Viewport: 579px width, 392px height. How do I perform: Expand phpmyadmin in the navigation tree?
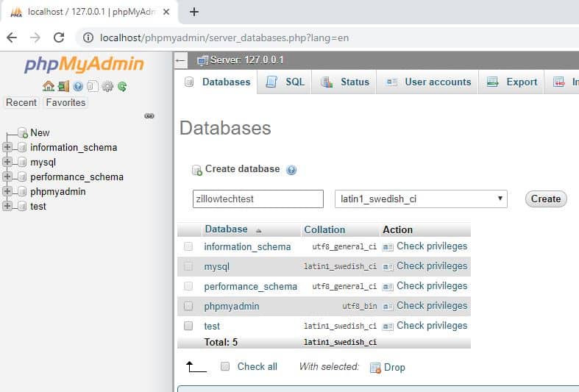pyautogui.click(x=7, y=191)
